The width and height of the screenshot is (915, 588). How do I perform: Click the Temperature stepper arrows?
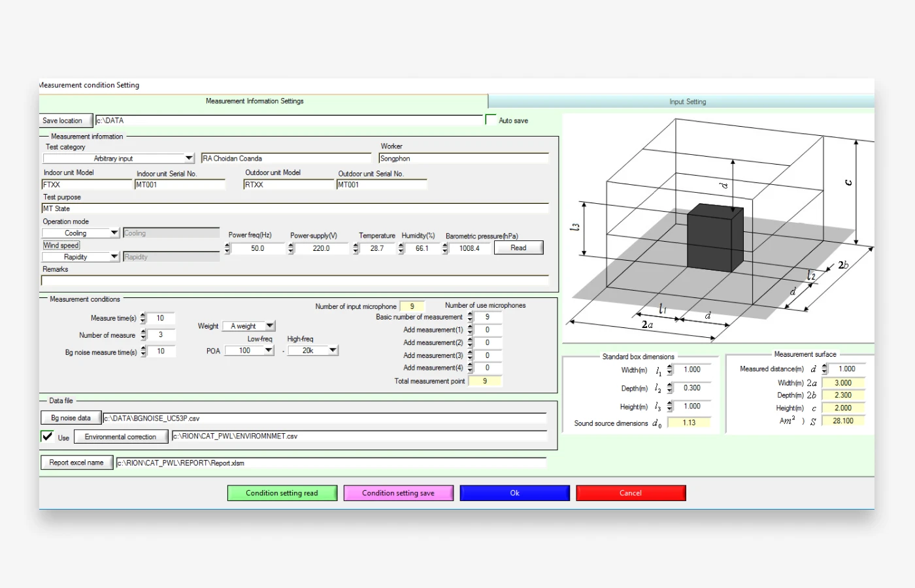[x=356, y=248]
